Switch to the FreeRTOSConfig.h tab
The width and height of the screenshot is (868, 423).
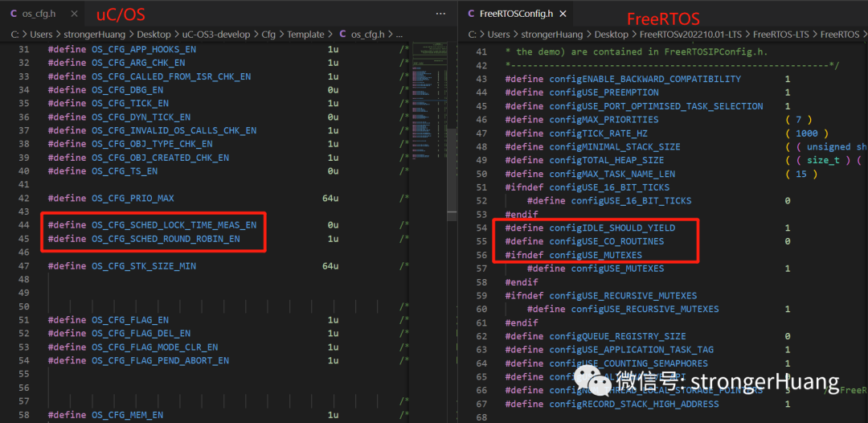pyautogui.click(x=515, y=14)
